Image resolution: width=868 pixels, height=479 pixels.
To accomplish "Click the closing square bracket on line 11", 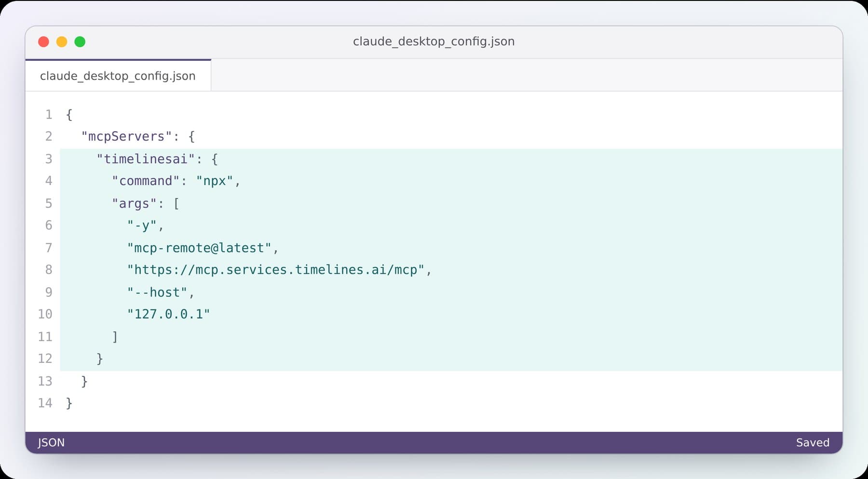I will [x=115, y=336].
